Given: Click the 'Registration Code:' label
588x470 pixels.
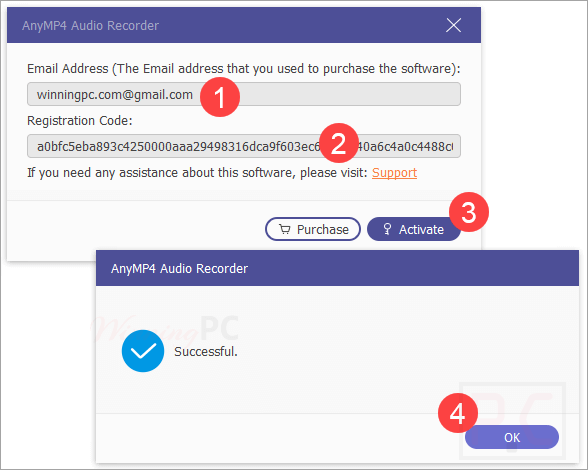Looking at the screenshot, I should (x=80, y=121).
